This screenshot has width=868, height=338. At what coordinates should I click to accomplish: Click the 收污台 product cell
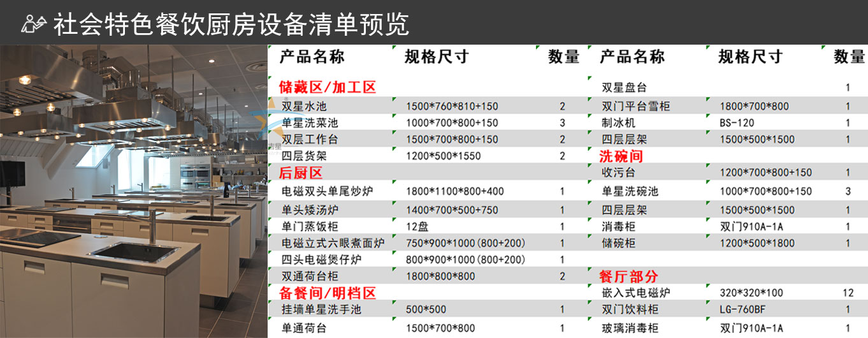618,173
